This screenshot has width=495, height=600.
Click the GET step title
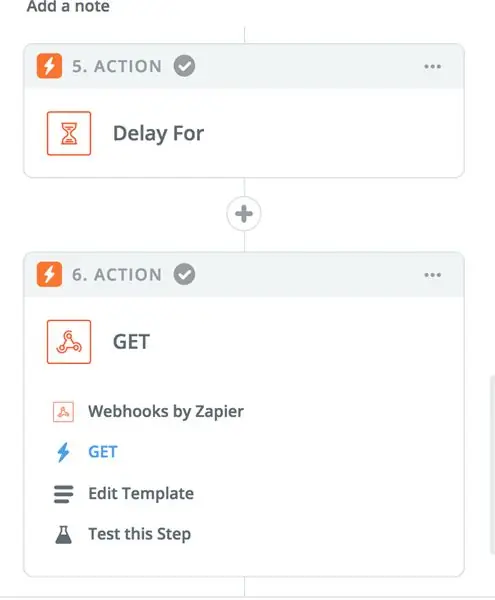(x=131, y=342)
